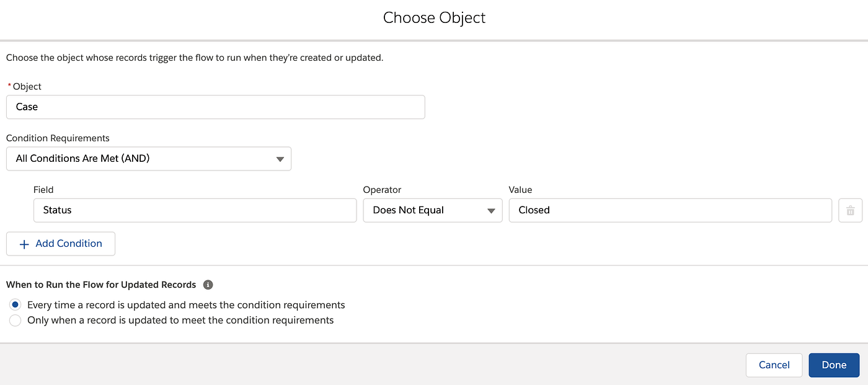The width and height of the screenshot is (868, 385).
Task: Click the Add Condition button label
Action: coord(69,244)
